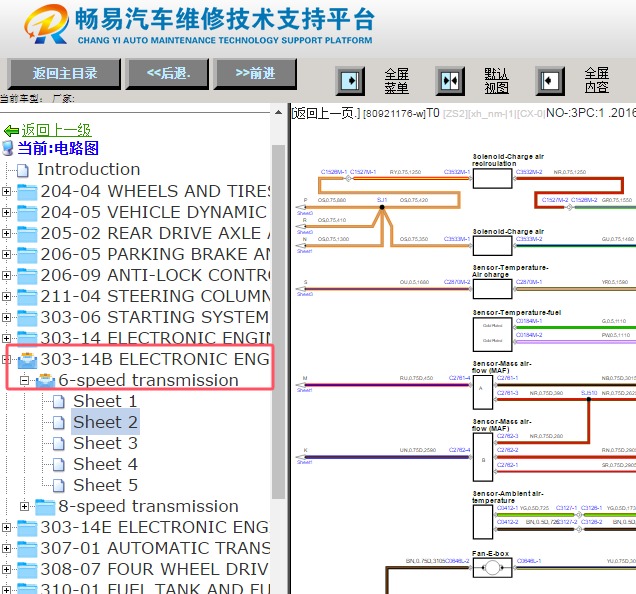Select the 全屏菜单 link
Image resolution: width=636 pixels, height=594 pixels.
(396, 81)
